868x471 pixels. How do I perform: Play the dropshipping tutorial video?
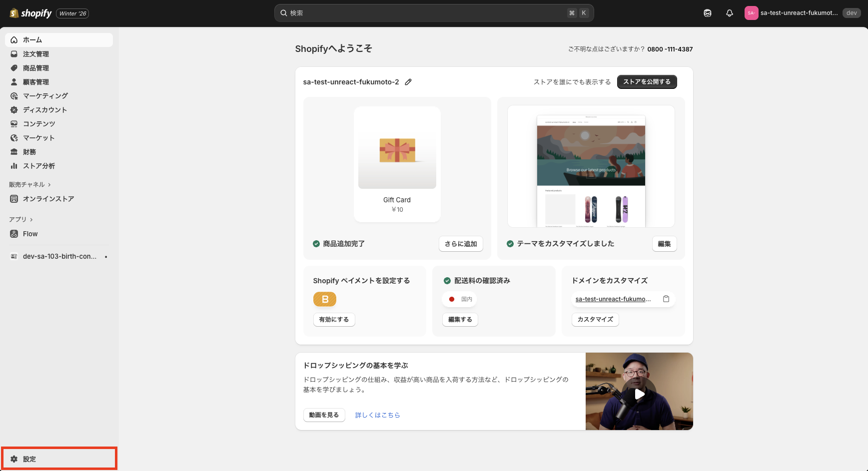click(639, 394)
